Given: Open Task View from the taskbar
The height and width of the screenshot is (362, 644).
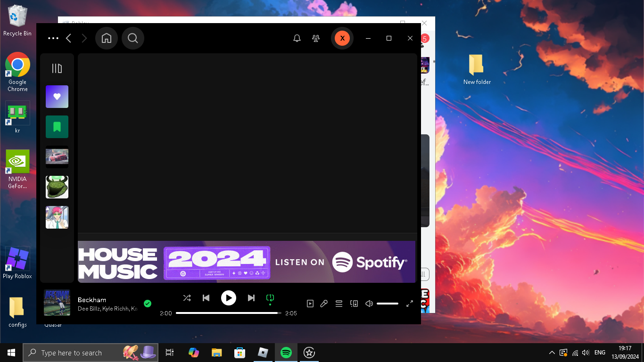Looking at the screenshot, I should [170, 353].
